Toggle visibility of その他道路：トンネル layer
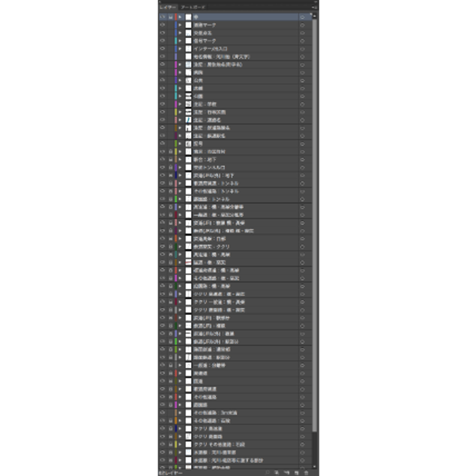476x476 pixels. click(162, 191)
